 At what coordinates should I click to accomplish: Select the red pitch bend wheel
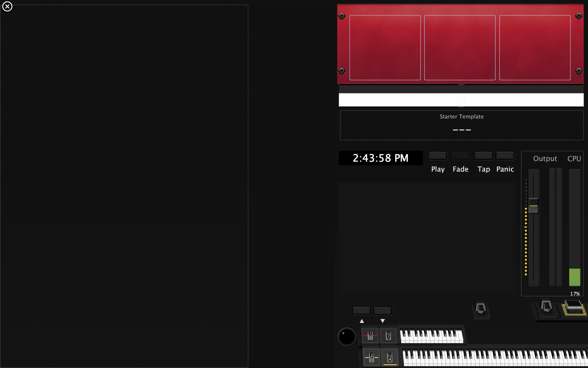[370, 336]
